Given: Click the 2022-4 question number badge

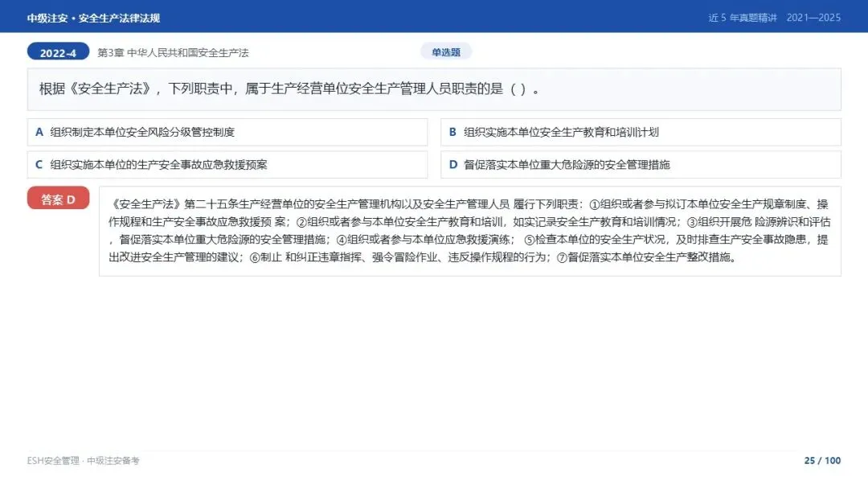Looking at the screenshot, I should click(58, 52).
